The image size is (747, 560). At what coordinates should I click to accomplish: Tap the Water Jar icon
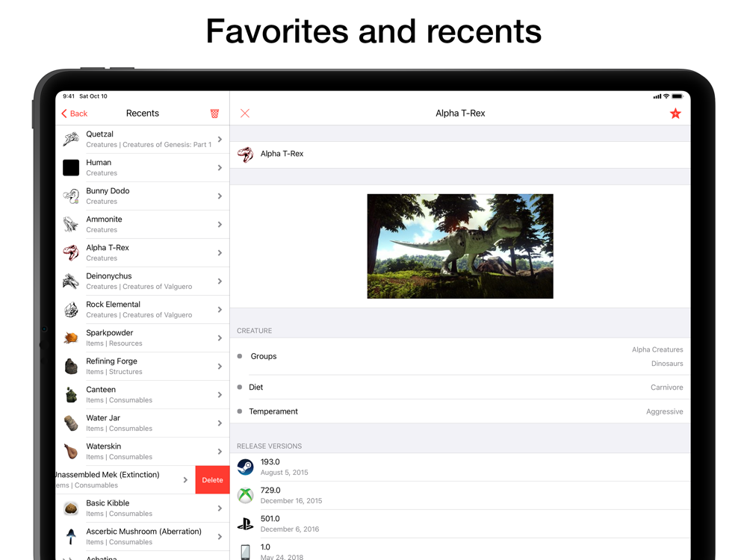click(x=71, y=423)
